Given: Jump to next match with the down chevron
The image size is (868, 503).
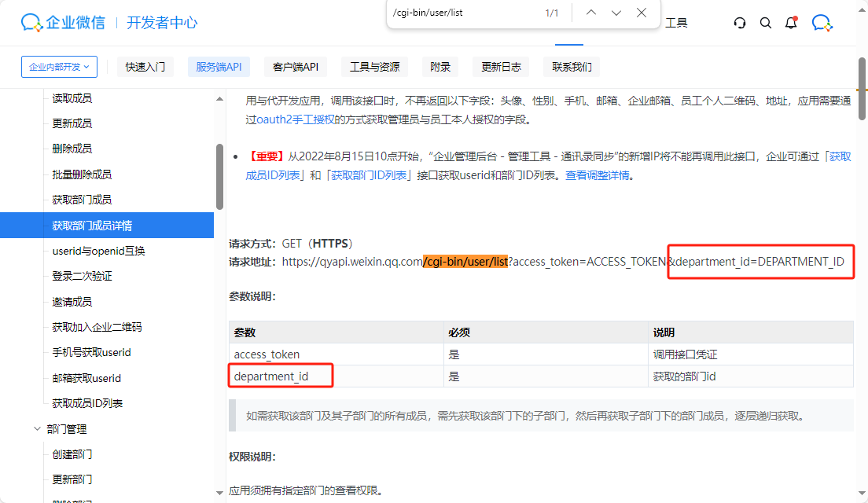Looking at the screenshot, I should [x=616, y=13].
